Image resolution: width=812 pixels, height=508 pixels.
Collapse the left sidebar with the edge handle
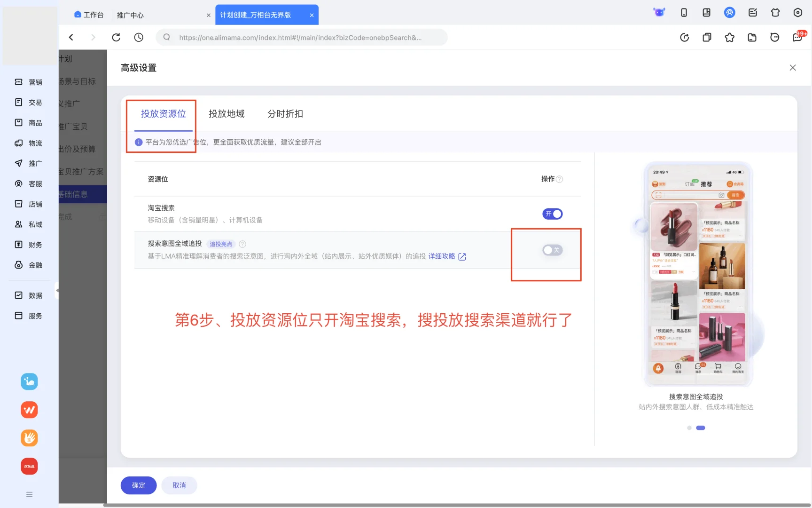pos(57,292)
